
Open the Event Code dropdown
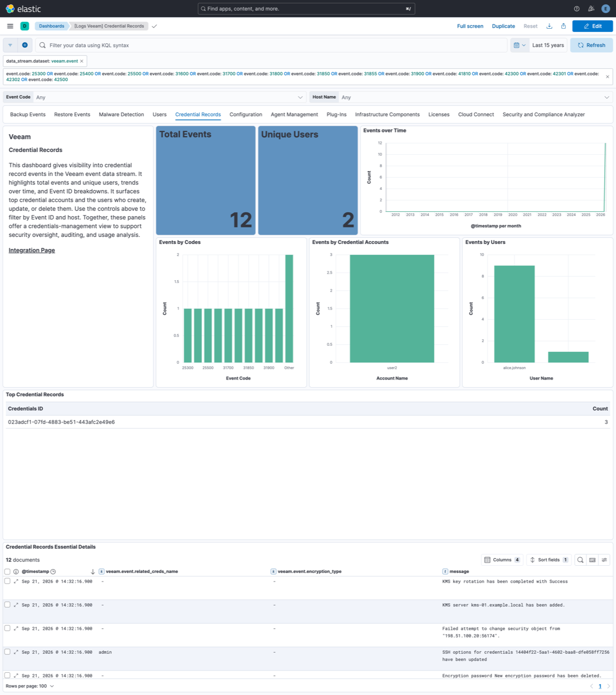pos(170,97)
